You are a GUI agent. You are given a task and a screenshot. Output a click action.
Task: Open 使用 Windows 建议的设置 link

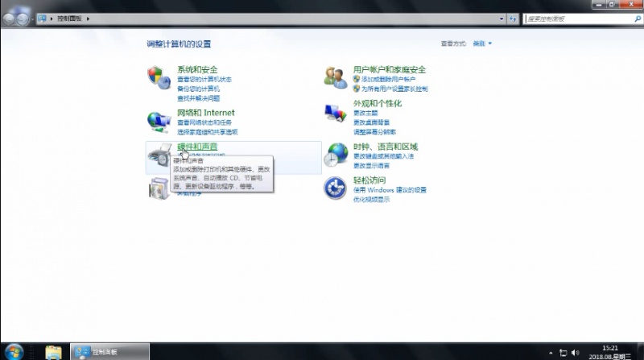[390, 190]
